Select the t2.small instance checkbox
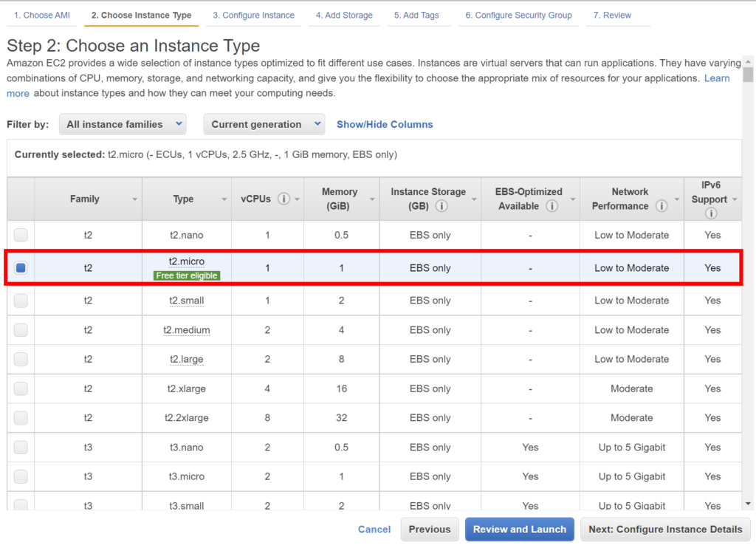This screenshot has height=548, width=756. 21,301
